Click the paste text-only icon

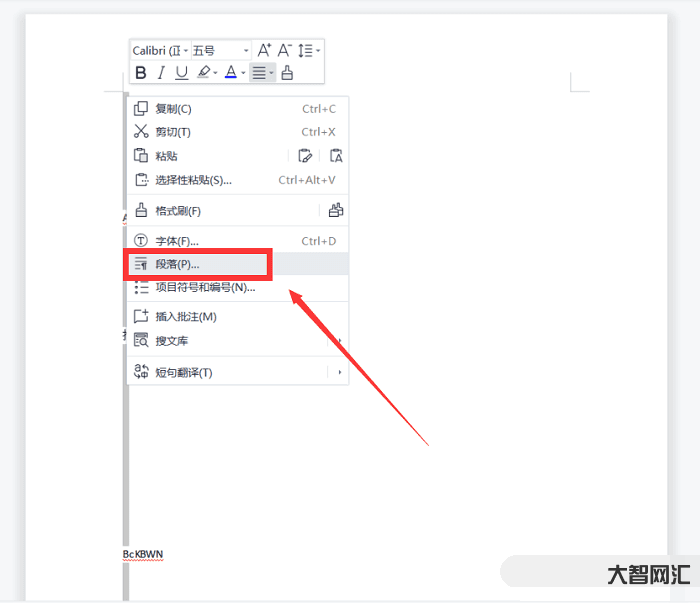336,155
